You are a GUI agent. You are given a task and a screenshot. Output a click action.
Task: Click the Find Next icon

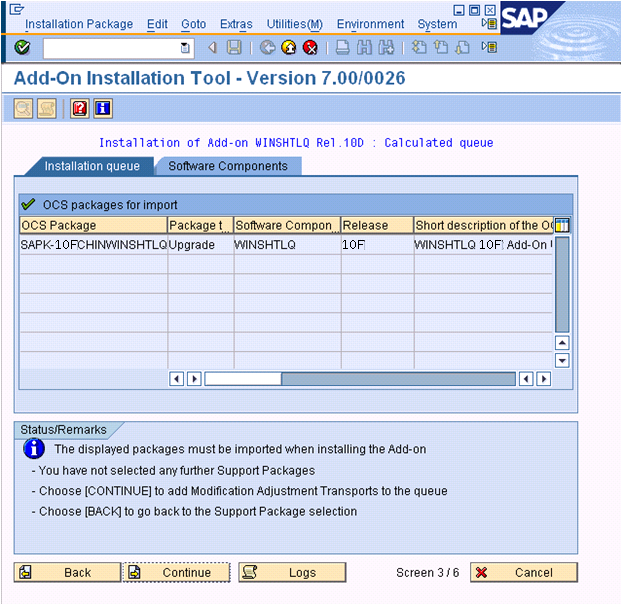click(386, 48)
